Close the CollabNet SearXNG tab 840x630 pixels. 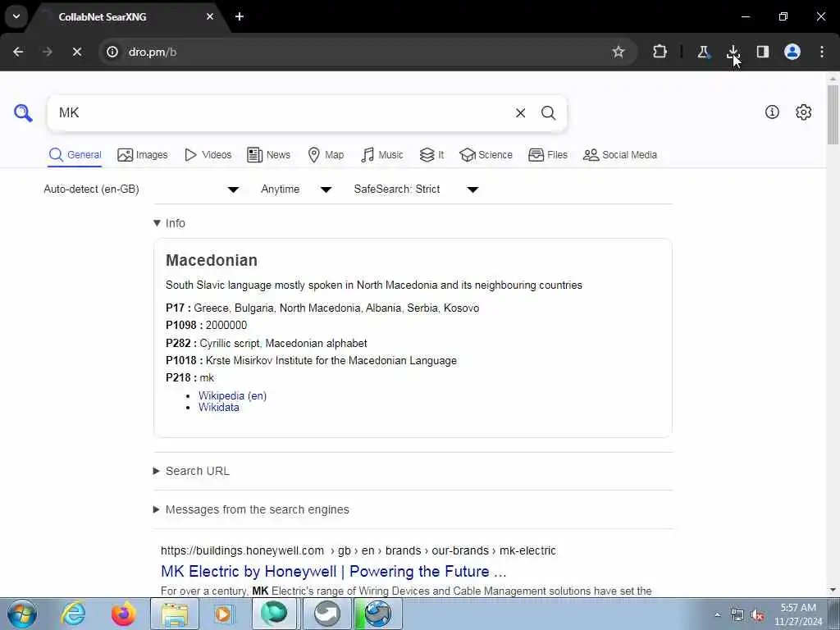click(210, 16)
